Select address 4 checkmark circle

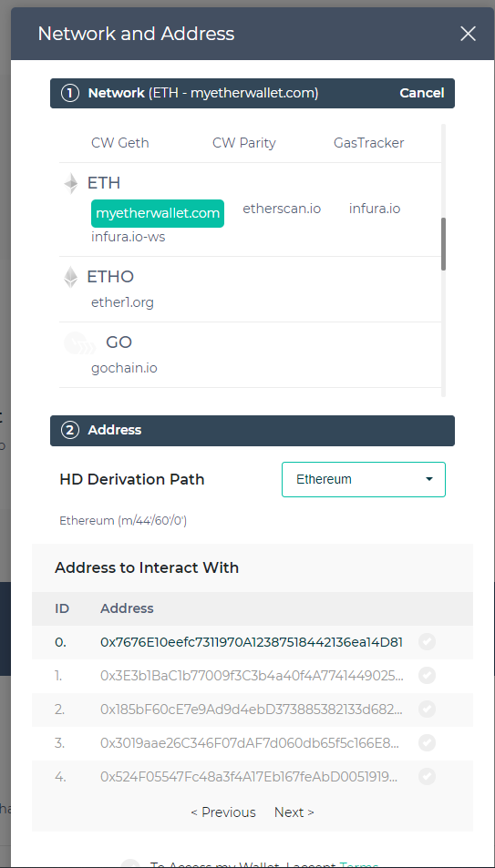427,776
